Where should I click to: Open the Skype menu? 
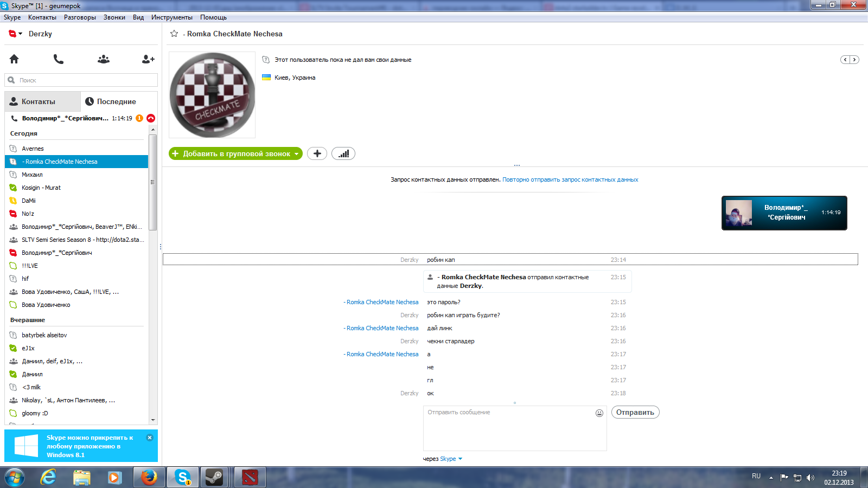(x=12, y=17)
